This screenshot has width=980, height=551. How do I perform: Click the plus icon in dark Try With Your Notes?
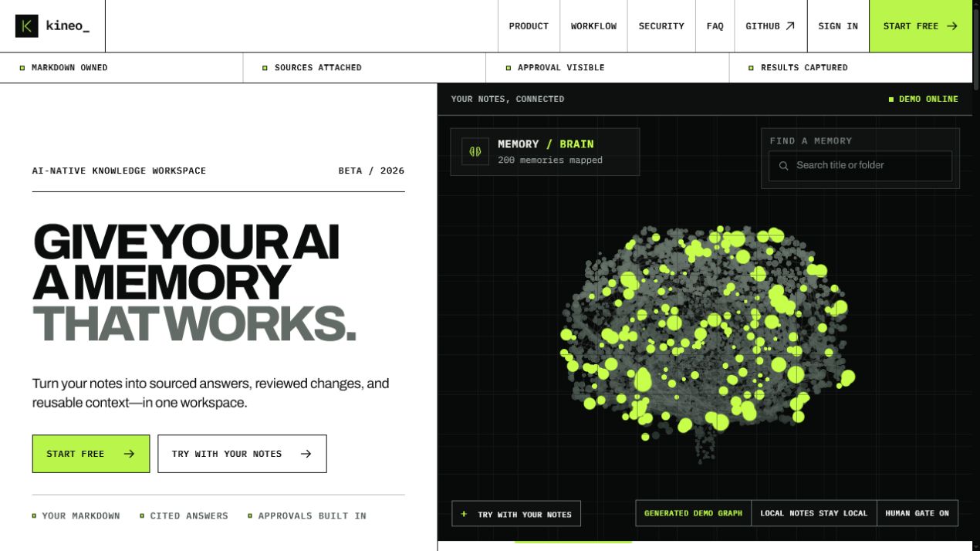464,514
